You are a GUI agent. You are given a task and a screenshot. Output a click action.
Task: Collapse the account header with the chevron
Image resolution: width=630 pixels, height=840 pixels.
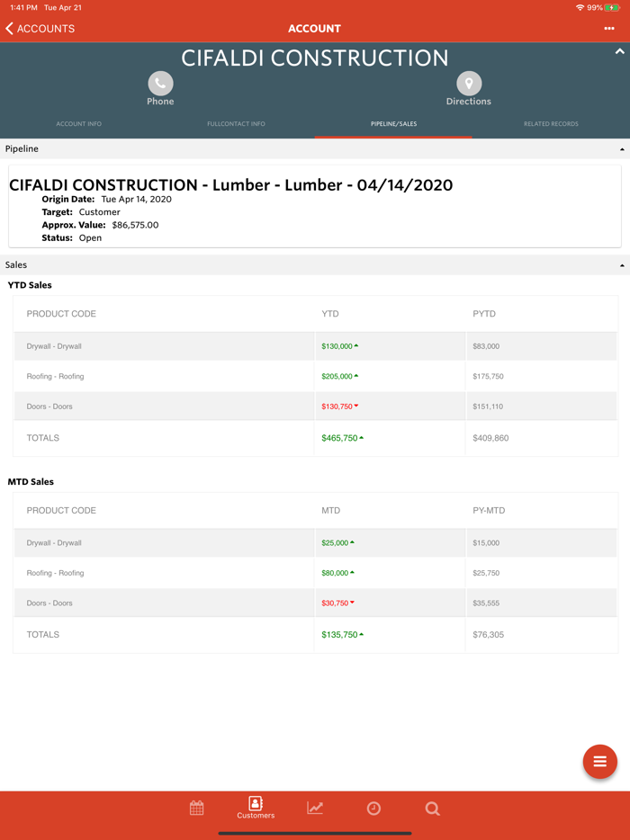tap(619, 51)
